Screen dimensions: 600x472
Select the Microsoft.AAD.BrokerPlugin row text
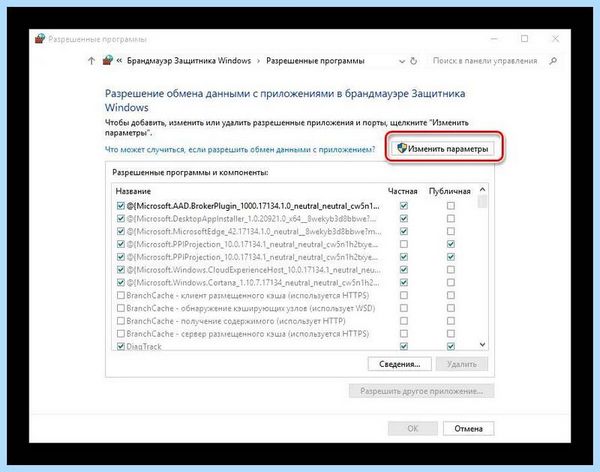click(x=253, y=206)
